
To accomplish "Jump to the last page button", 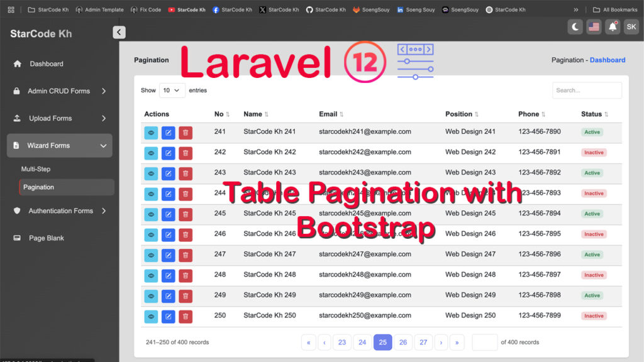I will (x=457, y=343).
